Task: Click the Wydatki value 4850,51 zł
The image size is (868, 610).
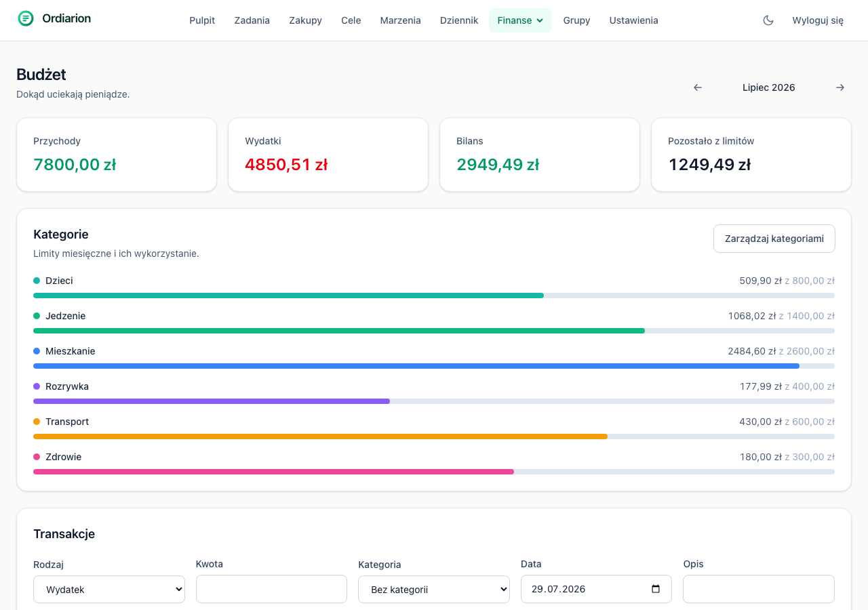Action: (286, 165)
